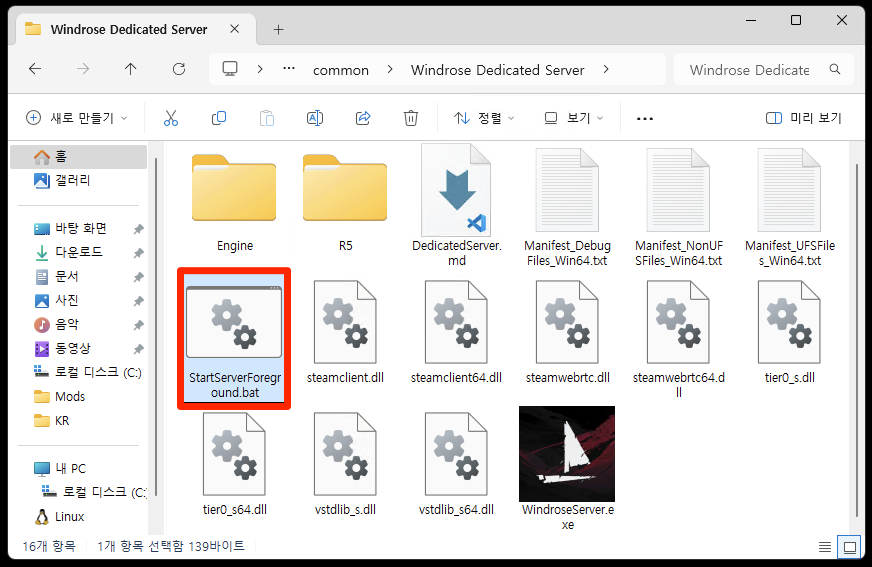Open 내 PC in the sidebar
Viewport: 872px width, 567px height.
click(x=78, y=469)
